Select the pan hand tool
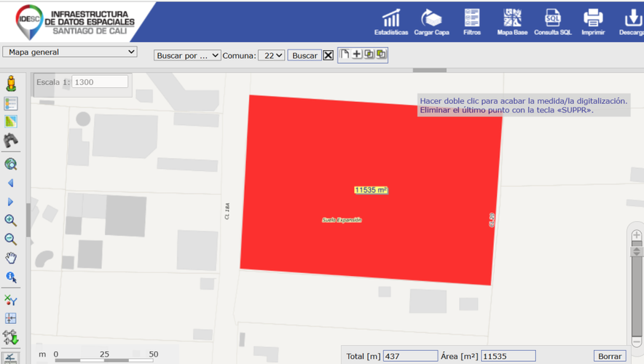The image size is (644, 364). pyautogui.click(x=11, y=258)
